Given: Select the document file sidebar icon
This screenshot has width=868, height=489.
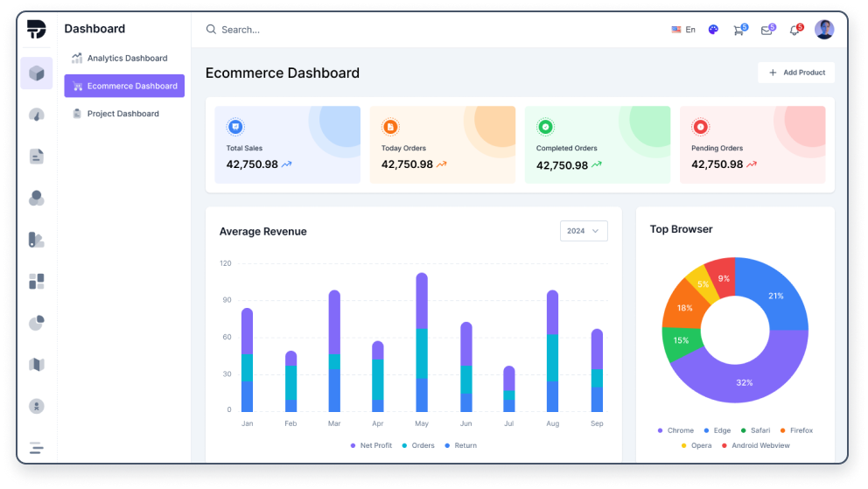Looking at the screenshot, I should [36, 157].
